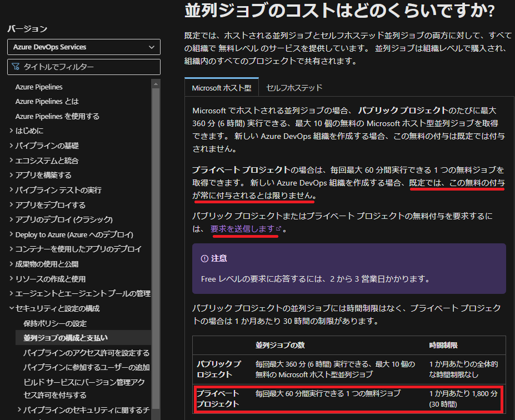Click the 注意 note title text

219,259
